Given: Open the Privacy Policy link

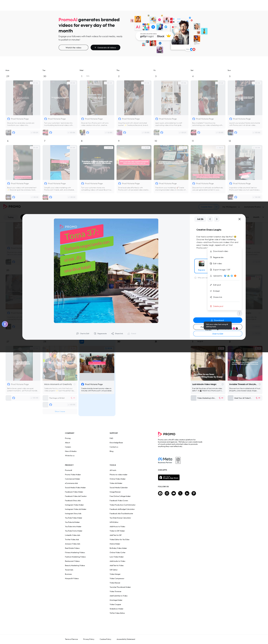Looking at the screenshot, I should click(89, 639).
